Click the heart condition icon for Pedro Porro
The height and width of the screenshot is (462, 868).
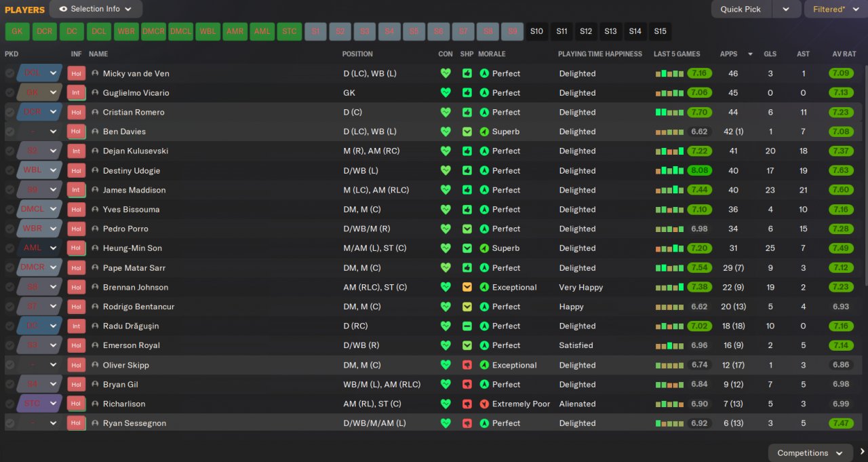pos(446,229)
